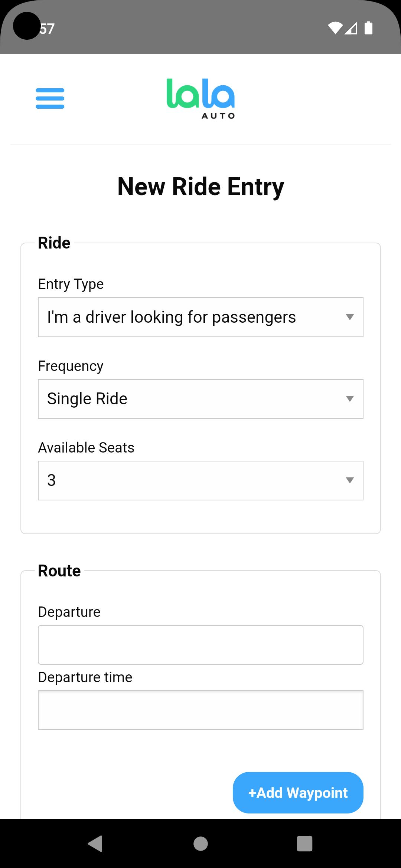Open the hamburger menu

(x=50, y=98)
